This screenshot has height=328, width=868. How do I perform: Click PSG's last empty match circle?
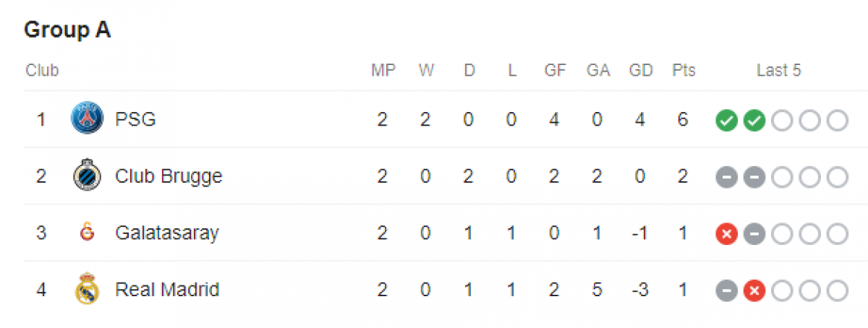point(837,120)
